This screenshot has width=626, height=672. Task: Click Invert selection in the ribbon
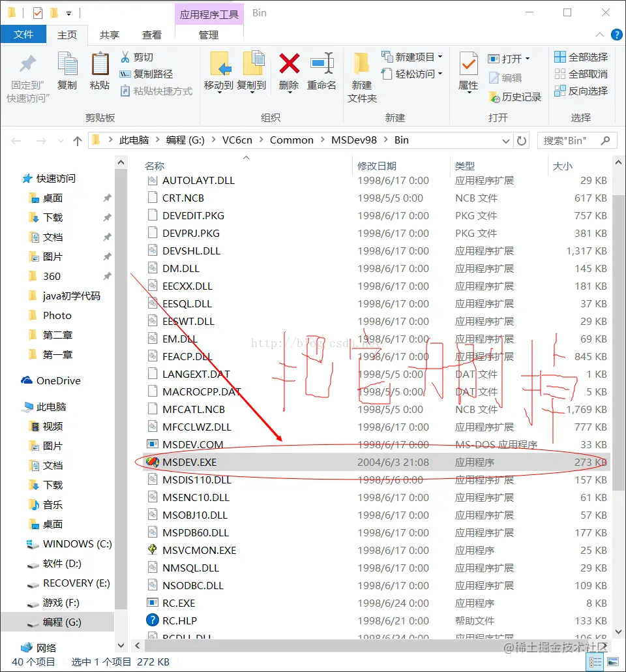coord(581,91)
